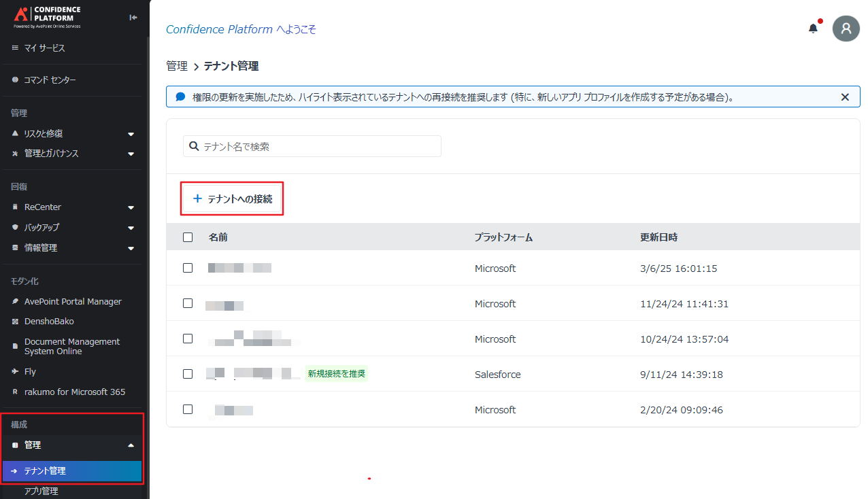
Task: Click the マイ サービス list icon
Action: tap(15, 48)
